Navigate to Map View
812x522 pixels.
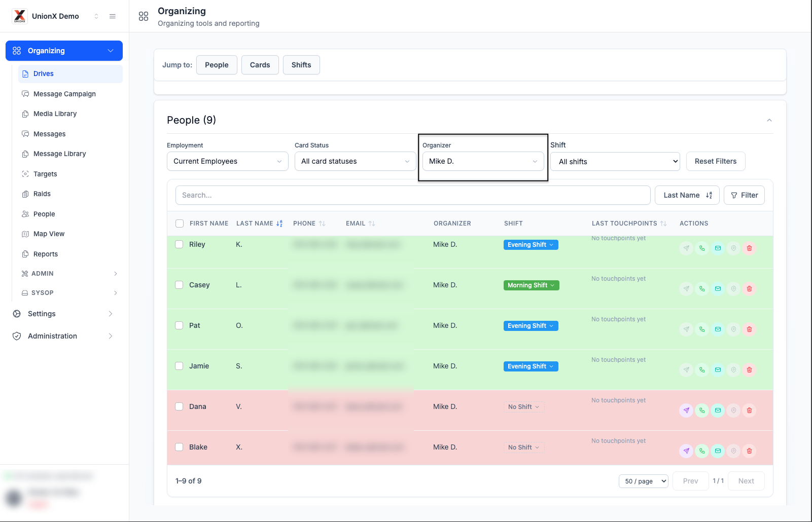[x=70, y=234]
